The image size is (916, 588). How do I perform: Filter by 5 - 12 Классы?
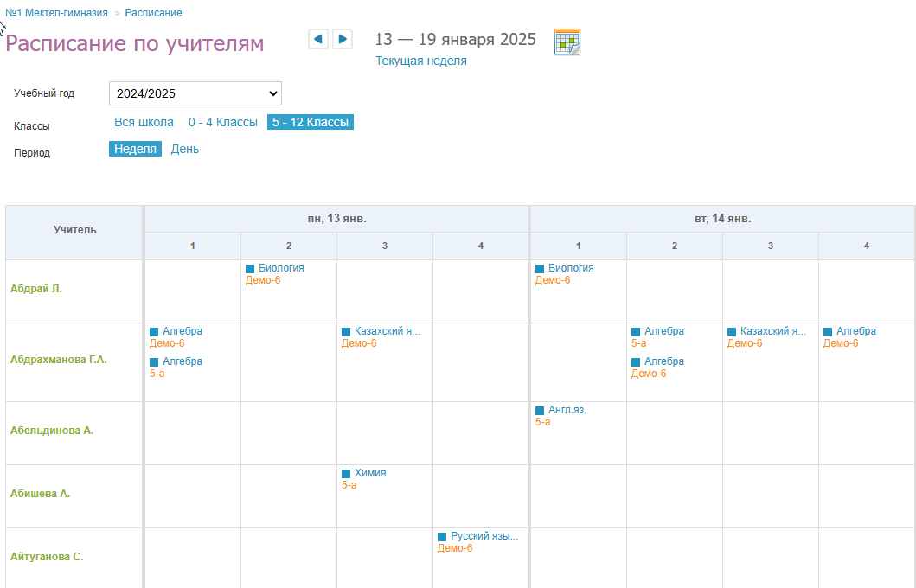coord(310,123)
